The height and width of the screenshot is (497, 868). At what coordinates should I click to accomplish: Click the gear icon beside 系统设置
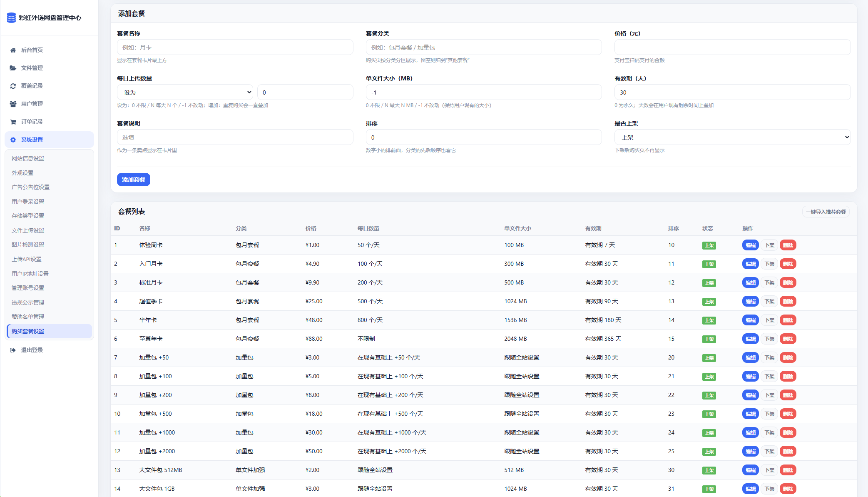pos(13,140)
